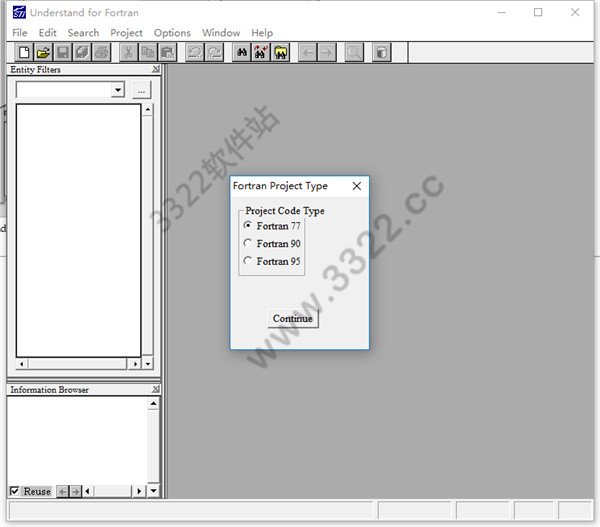This screenshot has height=527, width=600.
Task: Click Information Browser scroll down arrow
Action: (x=153, y=491)
